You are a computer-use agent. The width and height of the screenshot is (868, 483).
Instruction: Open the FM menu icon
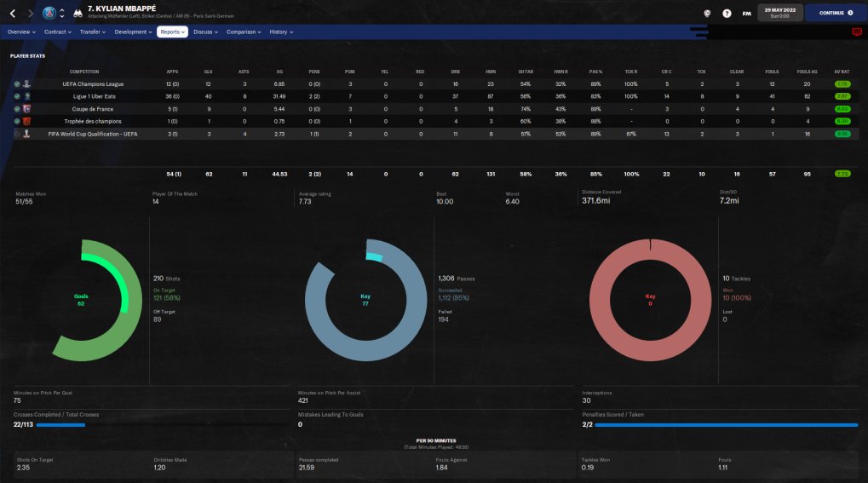747,14
